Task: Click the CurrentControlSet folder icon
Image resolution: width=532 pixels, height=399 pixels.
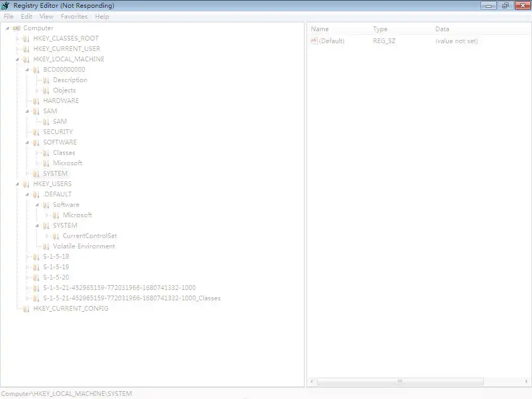Action: [x=56, y=236]
